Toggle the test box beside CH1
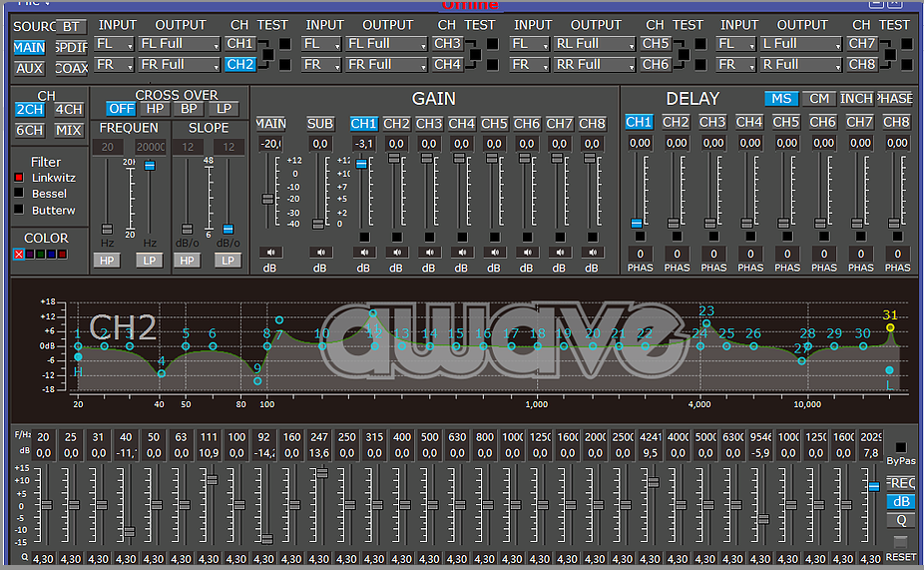The width and height of the screenshot is (924, 570). [x=284, y=44]
